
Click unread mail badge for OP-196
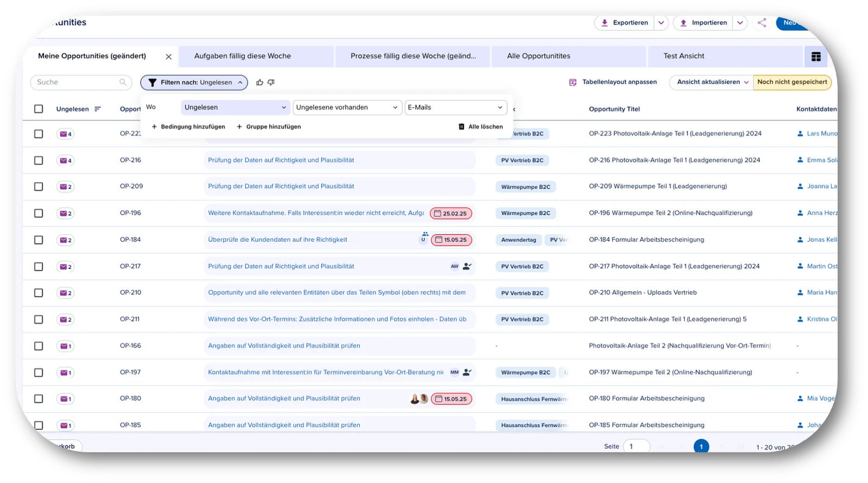coord(66,213)
